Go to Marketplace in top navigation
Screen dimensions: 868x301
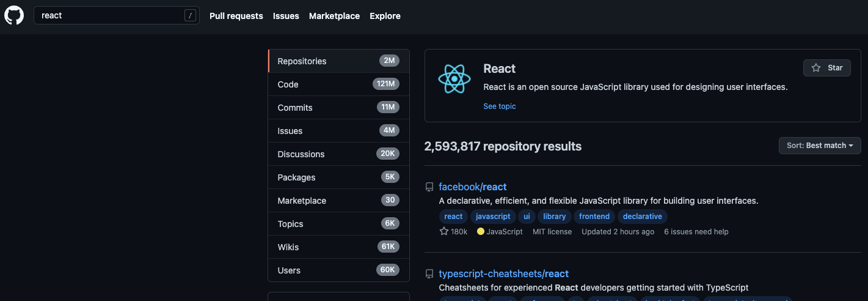pos(334,16)
